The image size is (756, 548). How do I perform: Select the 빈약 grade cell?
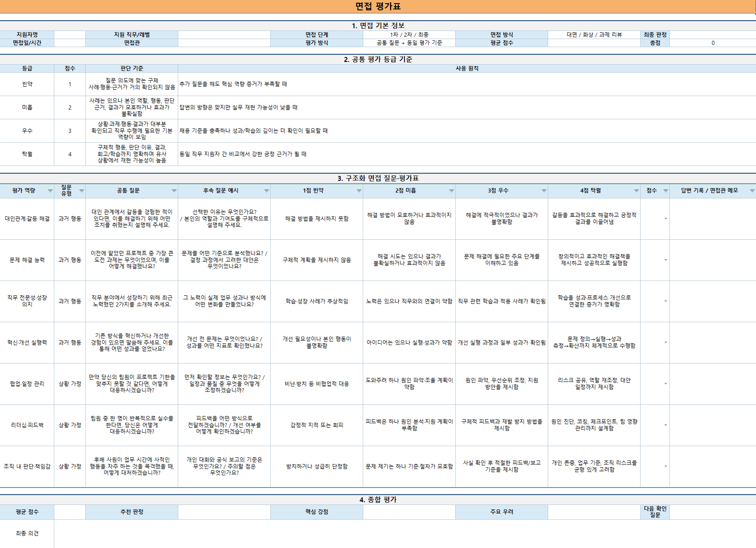[x=27, y=84]
